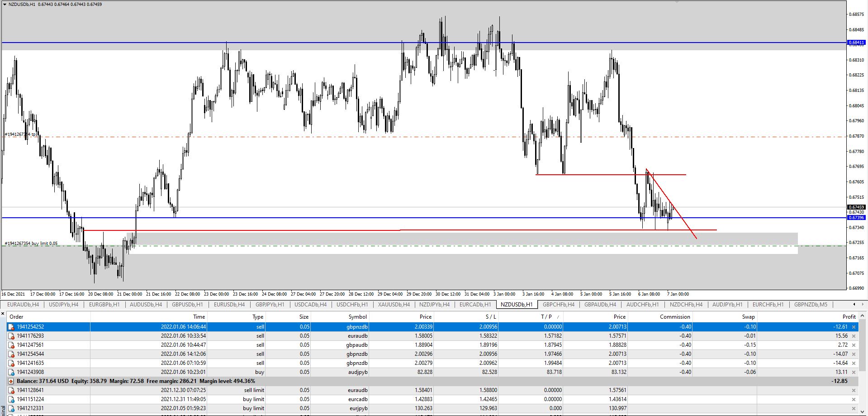Viewport: 868px width, 416px height.
Task: Open the NZDJPYb,H4 chart tab
Action: [x=434, y=305]
